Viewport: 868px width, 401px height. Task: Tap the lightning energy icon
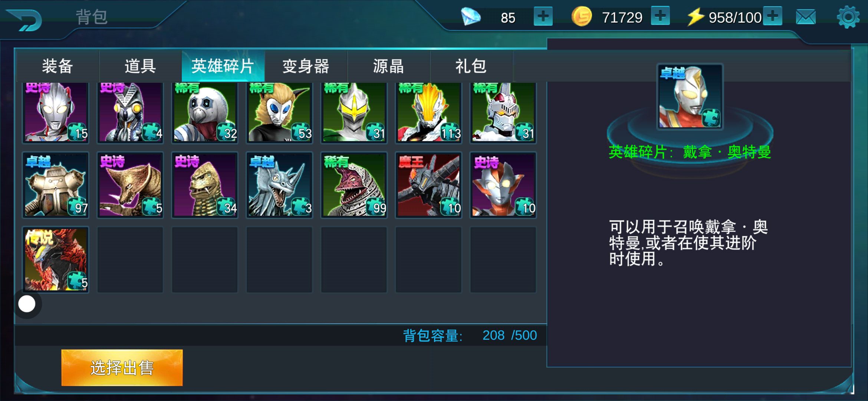click(x=696, y=17)
